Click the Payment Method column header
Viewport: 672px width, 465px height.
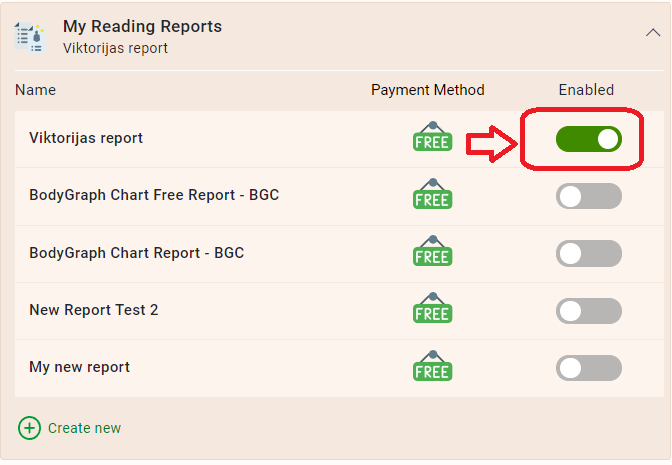point(428,90)
